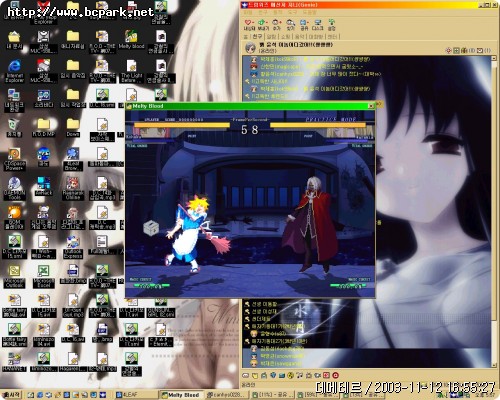
Task: Click the Add friend (추가) toolbar icon
Action: (277, 25)
